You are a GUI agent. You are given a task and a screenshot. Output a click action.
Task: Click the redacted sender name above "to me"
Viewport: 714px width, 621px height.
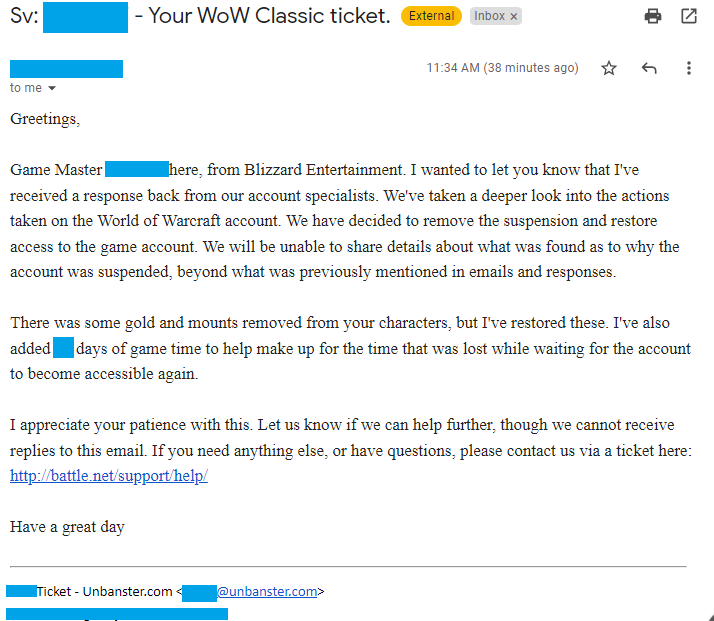point(66,68)
